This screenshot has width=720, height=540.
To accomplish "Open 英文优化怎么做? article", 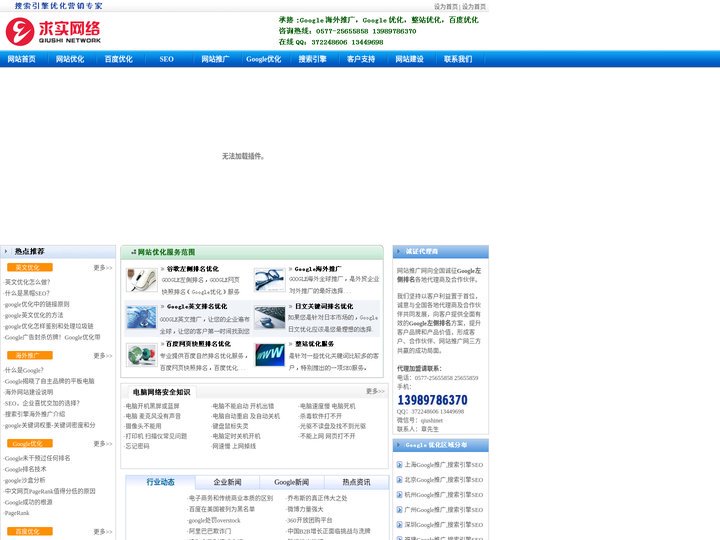I will [27, 282].
